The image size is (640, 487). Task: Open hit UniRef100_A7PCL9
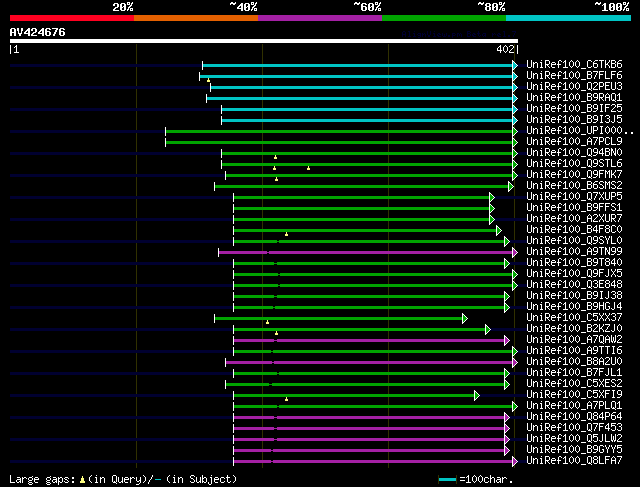[574, 142]
